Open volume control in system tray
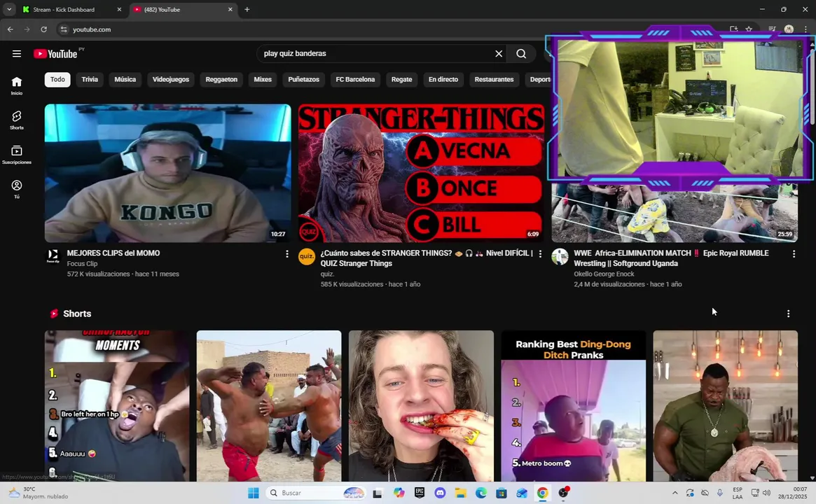 pos(766,493)
